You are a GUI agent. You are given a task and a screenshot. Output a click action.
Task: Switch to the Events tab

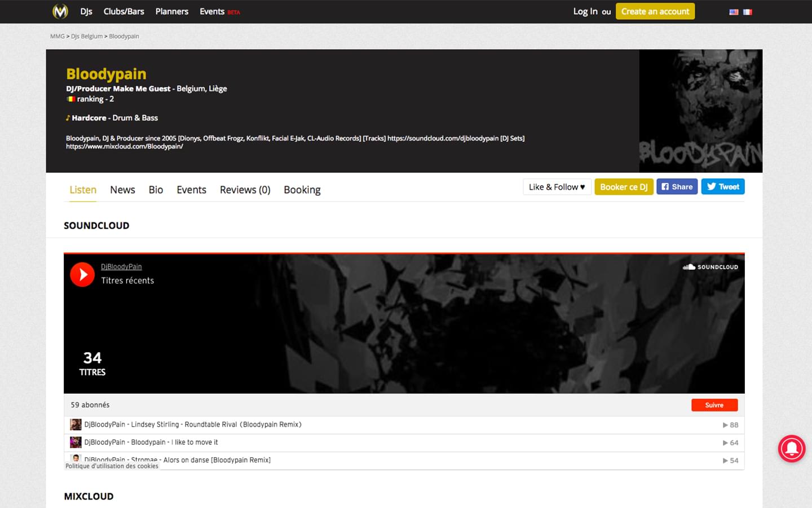point(191,190)
